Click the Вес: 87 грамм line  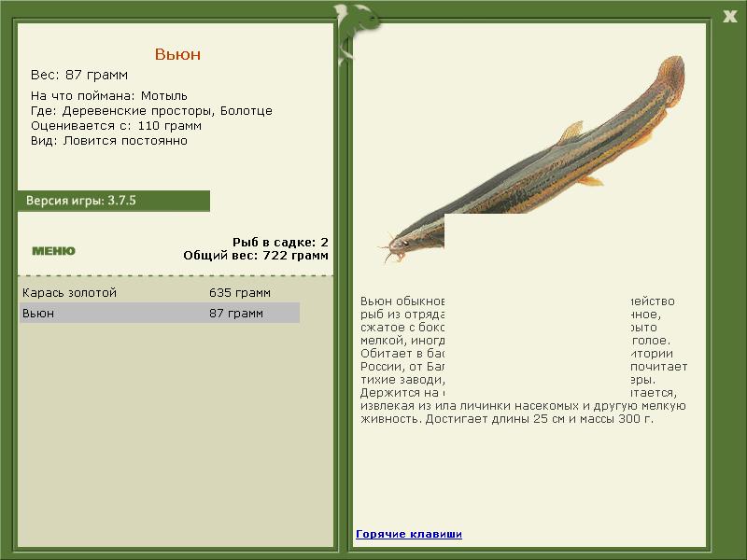click(x=79, y=75)
